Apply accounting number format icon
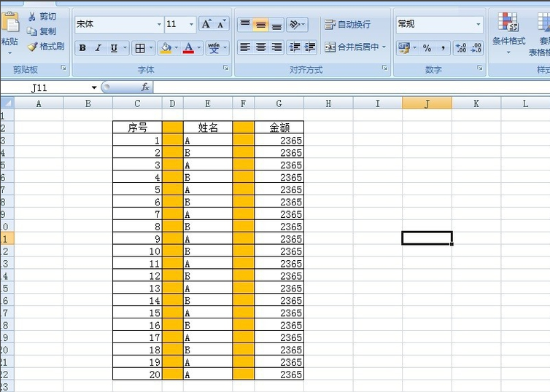Screen dimensions: 550x392 [x=404, y=48]
